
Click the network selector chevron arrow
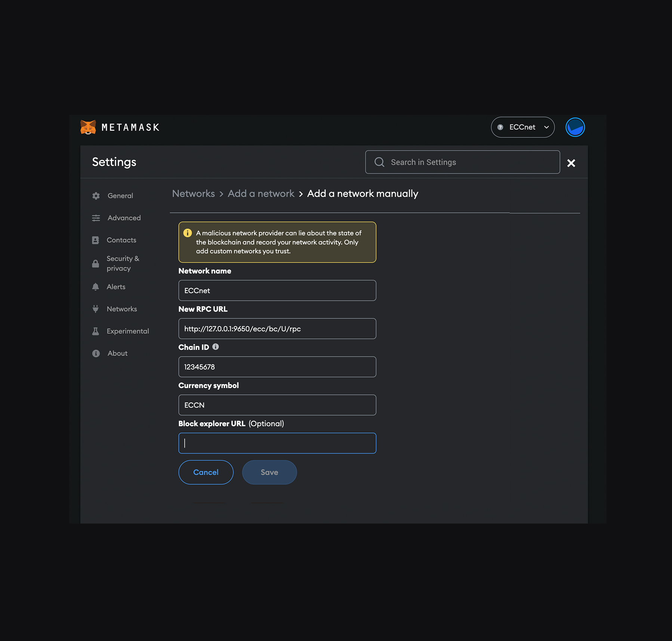tap(546, 127)
